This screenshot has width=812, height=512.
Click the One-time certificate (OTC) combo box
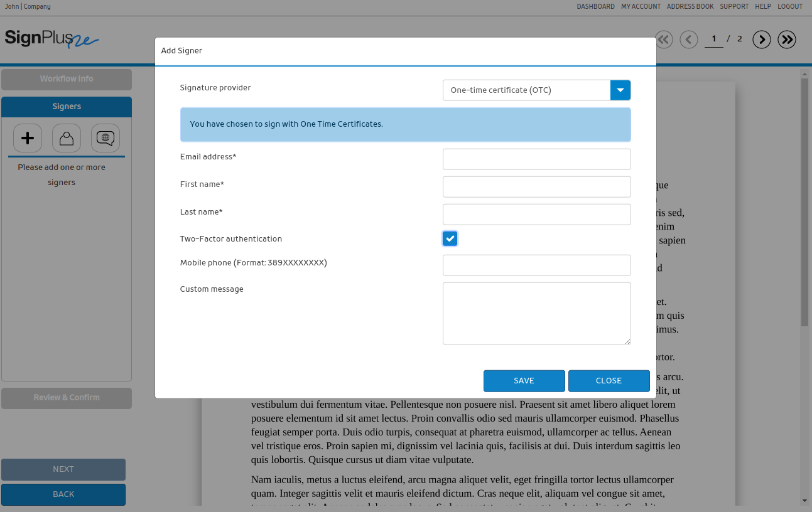pyautogui.click(x=526, y=90)
